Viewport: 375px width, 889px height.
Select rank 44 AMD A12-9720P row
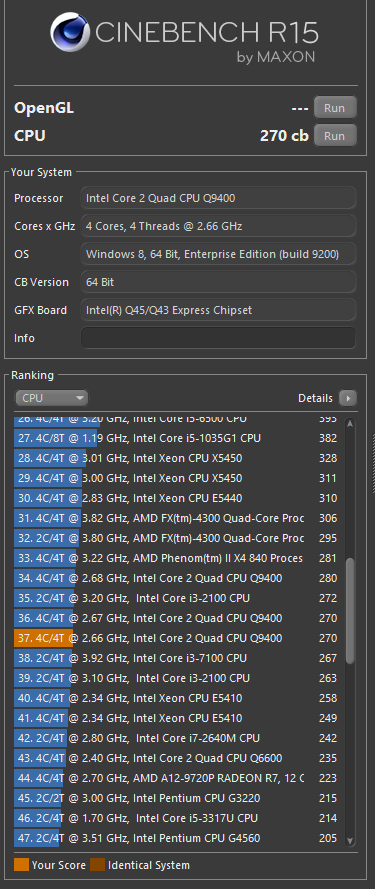tap(178, 778)
